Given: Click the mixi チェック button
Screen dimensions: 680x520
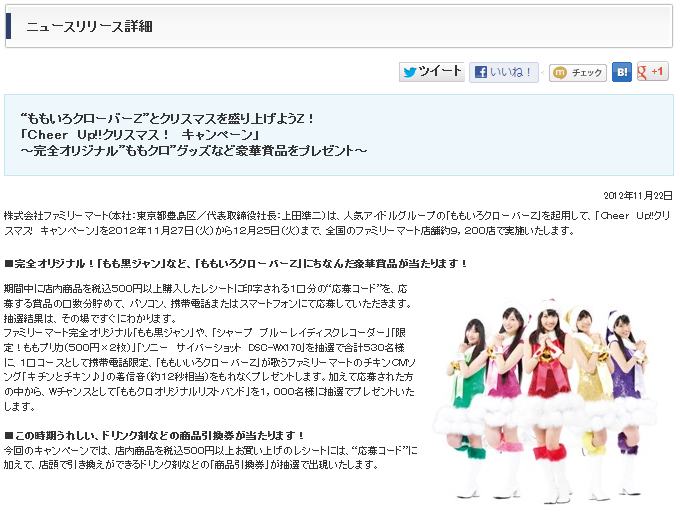Looking at the screenshot, I should [578, 73].
